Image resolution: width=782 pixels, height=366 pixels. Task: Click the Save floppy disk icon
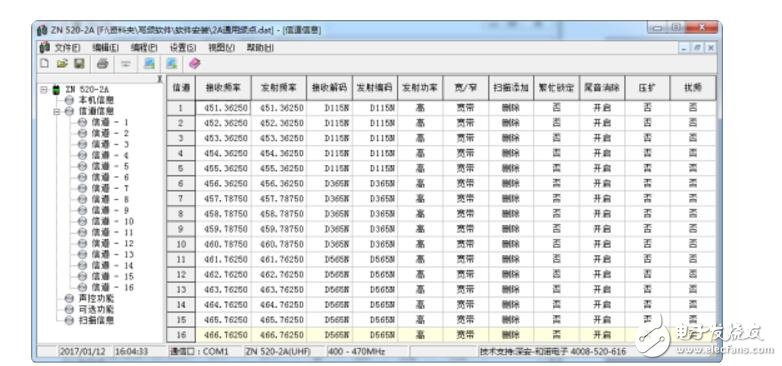point(79,63)
